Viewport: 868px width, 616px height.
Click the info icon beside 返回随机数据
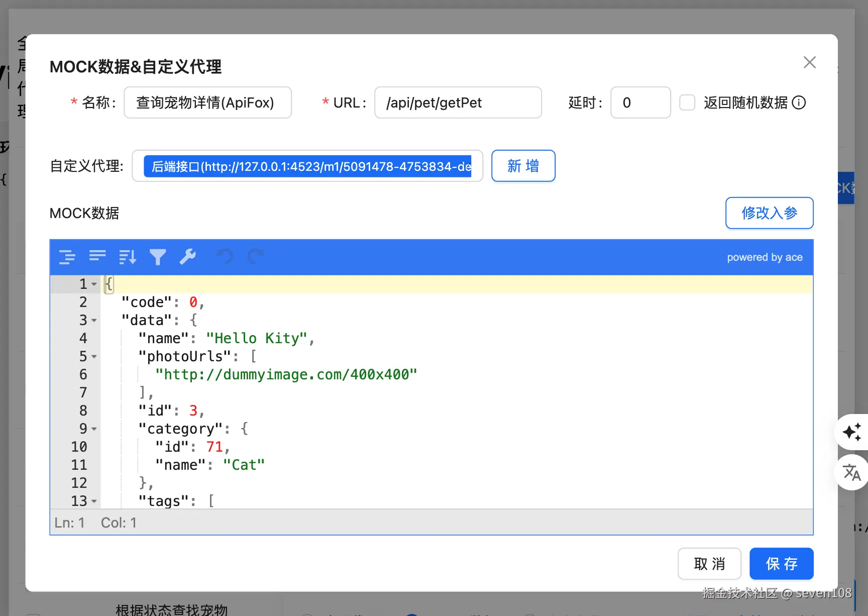tap(799, 102)
